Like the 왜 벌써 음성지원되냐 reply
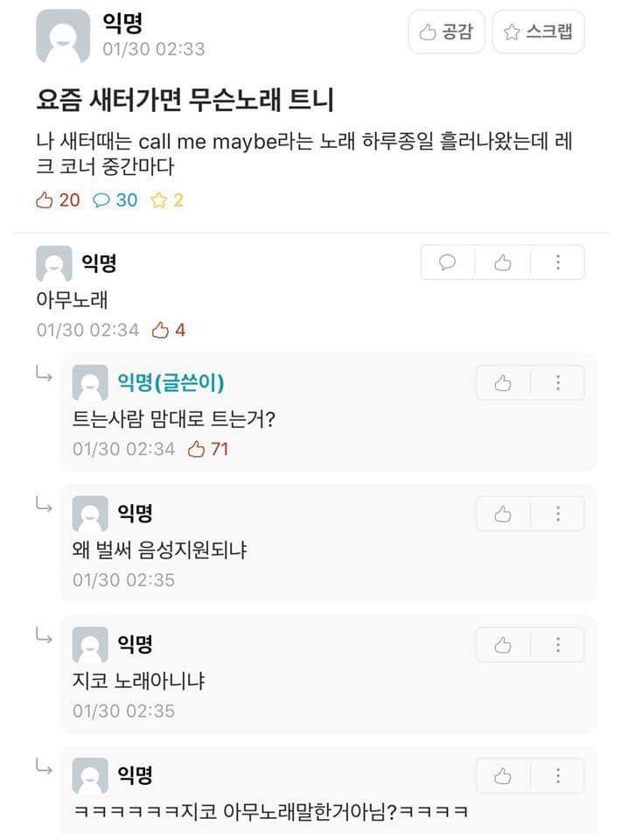 pos(503,514)
